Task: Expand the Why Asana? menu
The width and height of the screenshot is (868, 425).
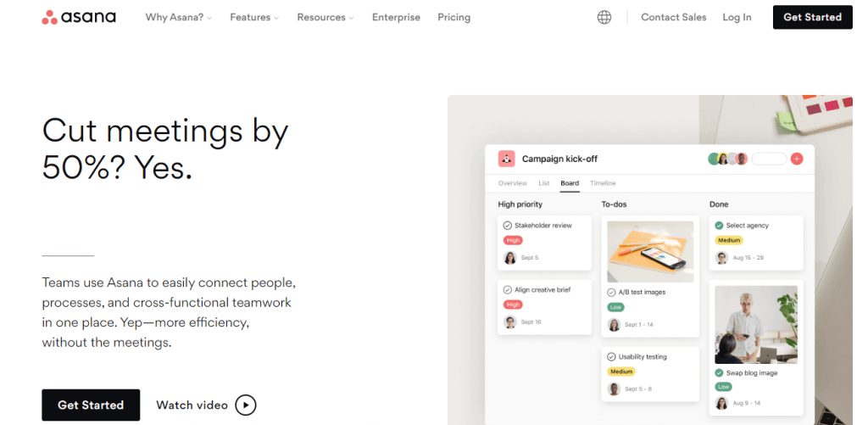Action: tap(178, 17)
